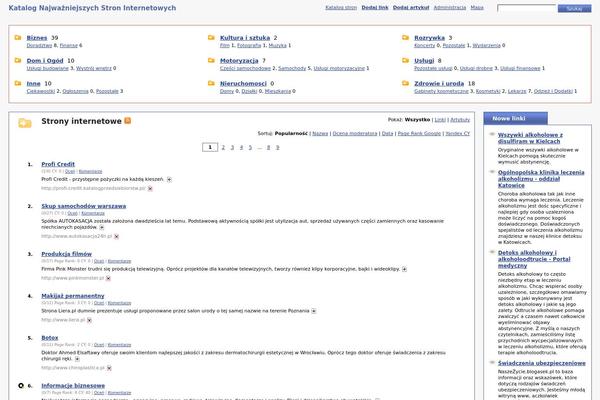Viewport: 600px width, 400px height.
Task: Sort listings by Nazwa
Action: tap(320, 134)
